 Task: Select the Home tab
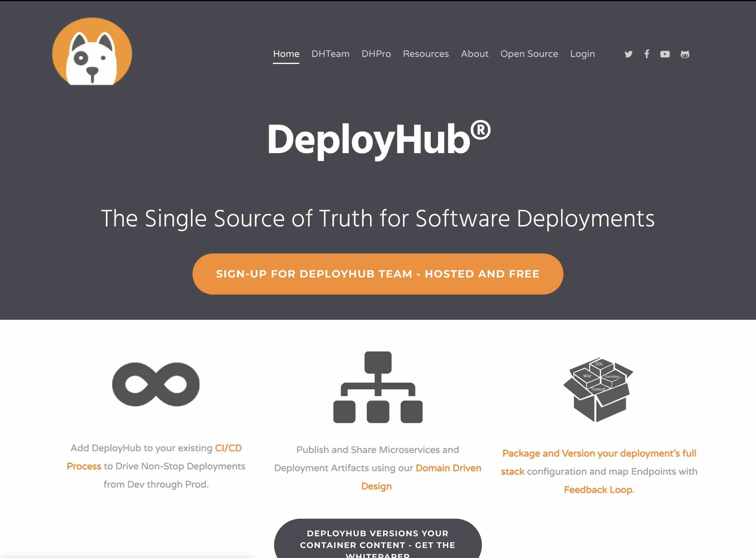pos(286,54)
